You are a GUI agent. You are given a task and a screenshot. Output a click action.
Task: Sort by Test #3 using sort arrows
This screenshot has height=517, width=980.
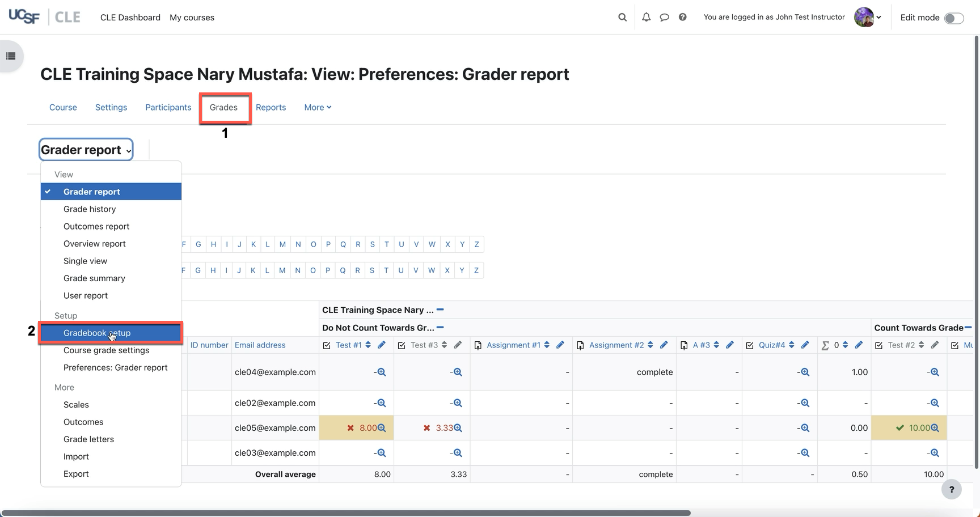(x=444, y=345)
